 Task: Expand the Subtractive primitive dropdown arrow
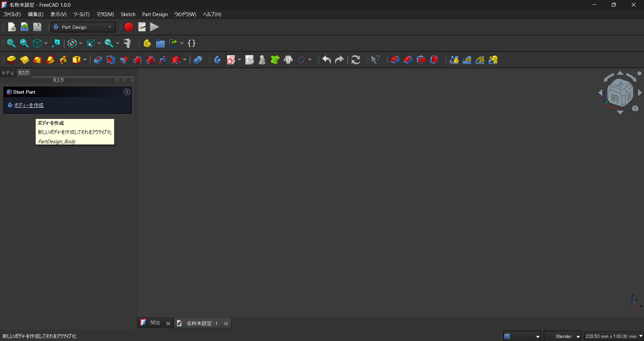point(185,60)
